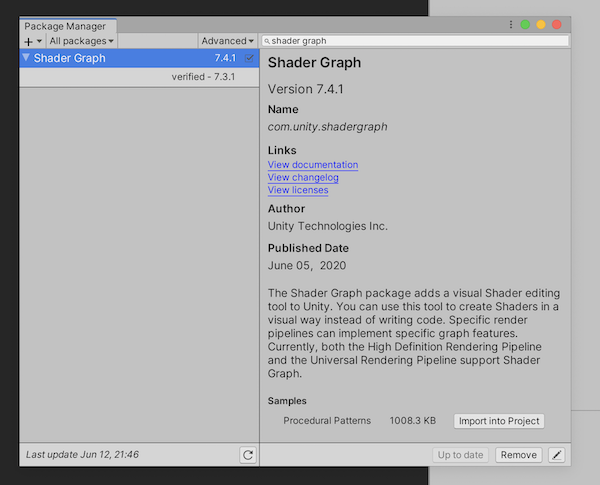Open the View changelog link
The height and width of the screenshot is (485, 600).
tap(303, 178)
